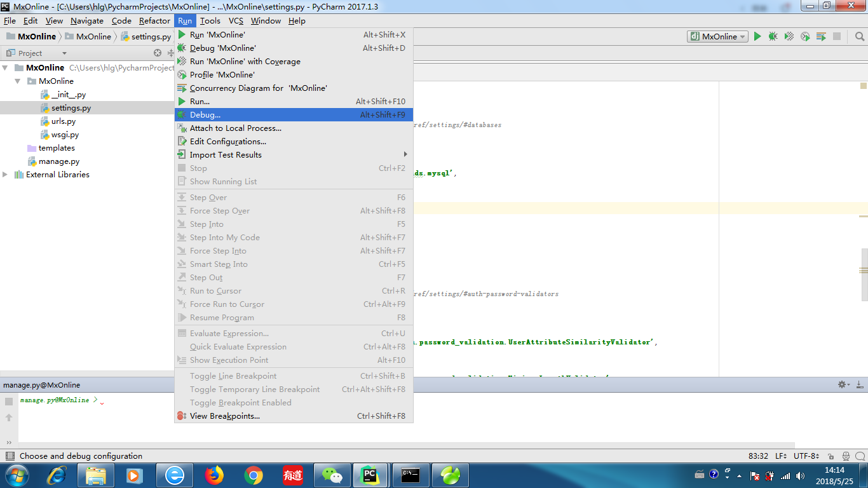Select manage.py in the project tree
Screen dimensions: 868x488
tap(59, 161)
